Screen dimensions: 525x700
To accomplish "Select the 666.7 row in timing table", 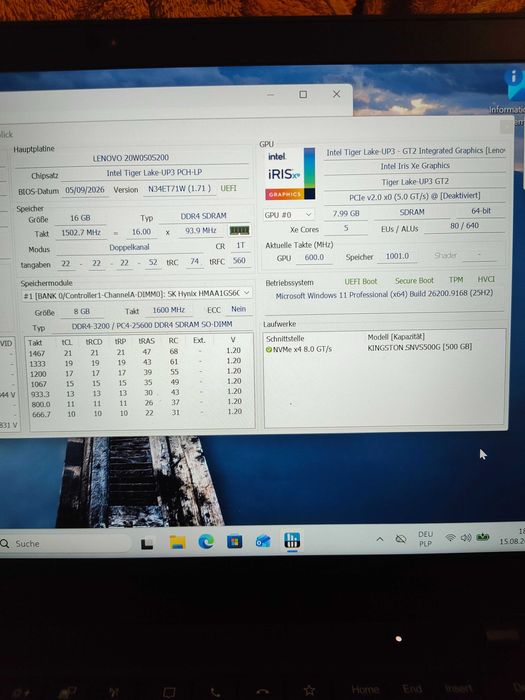I will point(135,413).
